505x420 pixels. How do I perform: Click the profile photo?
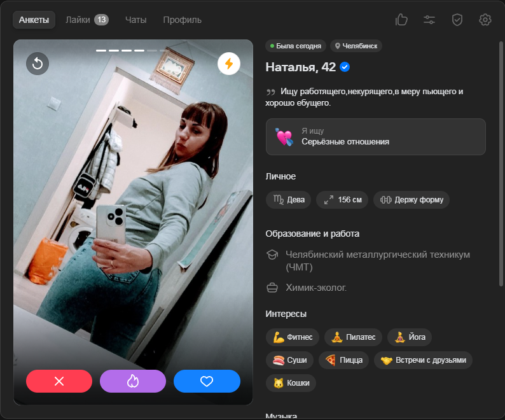pos(133,222)
